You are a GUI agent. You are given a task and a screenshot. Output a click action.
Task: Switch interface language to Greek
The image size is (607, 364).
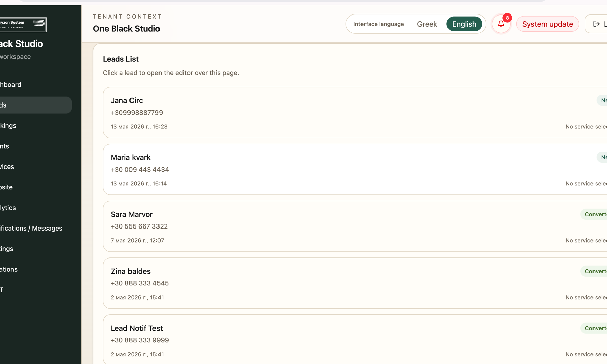coord(427,24)
